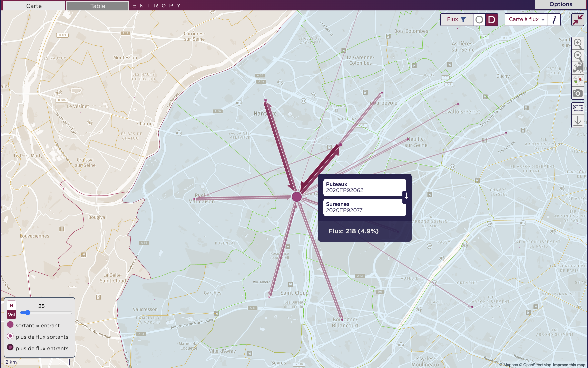Toggle the N mode in legend
This screenshot has width=588, height=368.
(11, 306)
